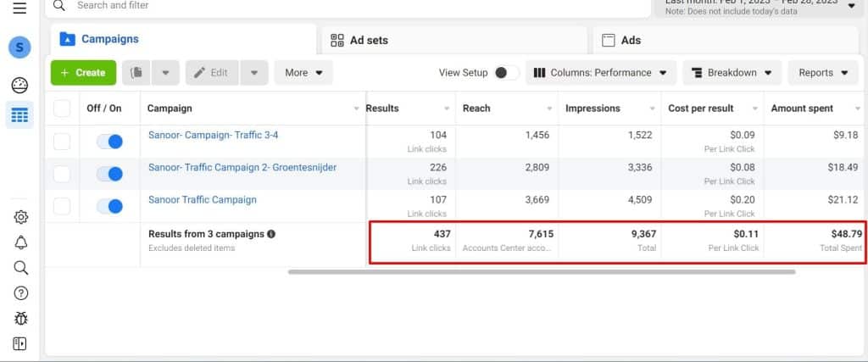The width and height of the screenshot is (868, 362).
Task: Click the Amount spent column header
Action: coord(802,109)
